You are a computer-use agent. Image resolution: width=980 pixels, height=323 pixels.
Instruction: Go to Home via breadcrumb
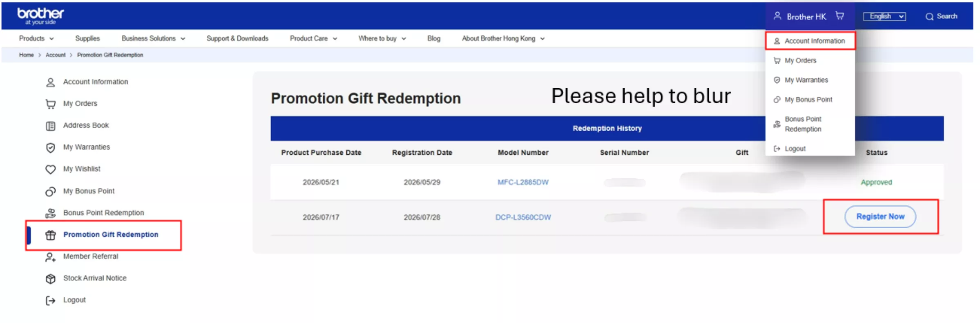coord(26,55)
